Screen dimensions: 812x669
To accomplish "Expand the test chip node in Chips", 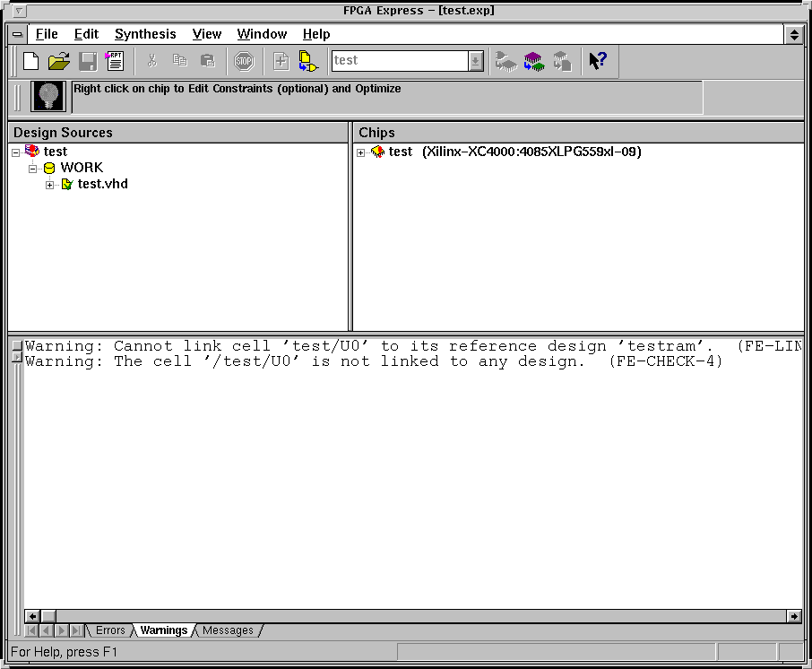I will coord(361,152).
